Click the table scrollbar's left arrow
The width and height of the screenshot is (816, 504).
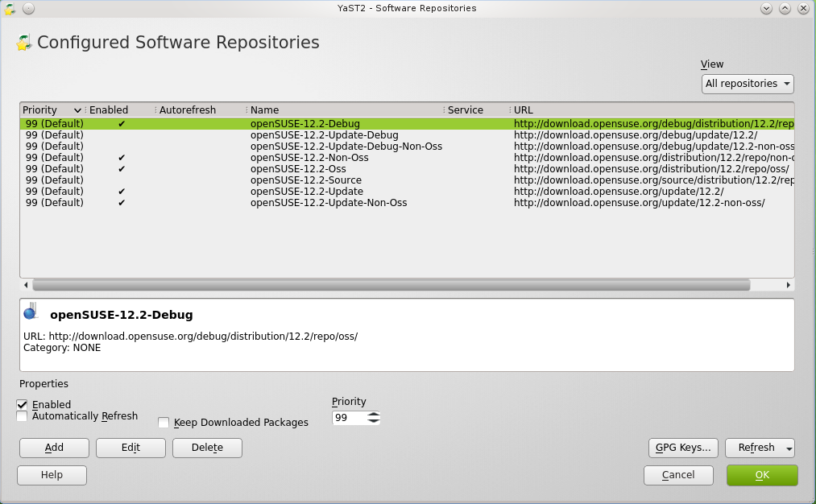point(26,285)
